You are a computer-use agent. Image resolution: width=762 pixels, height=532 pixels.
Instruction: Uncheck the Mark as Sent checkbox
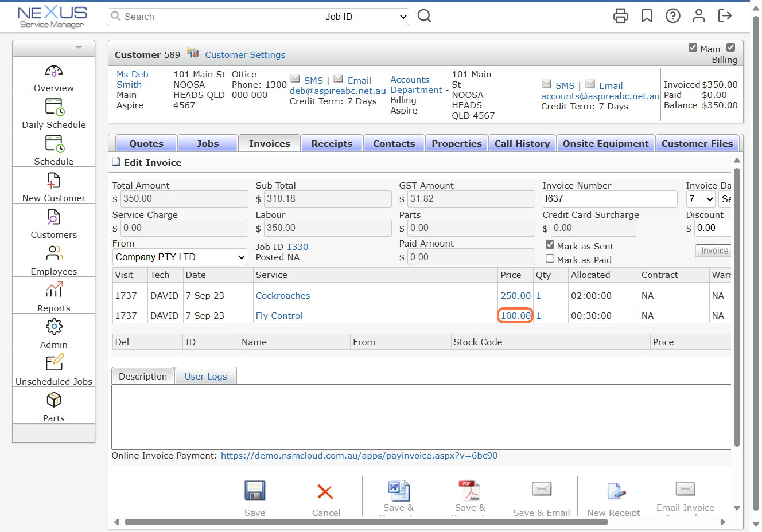pos(550,247)
